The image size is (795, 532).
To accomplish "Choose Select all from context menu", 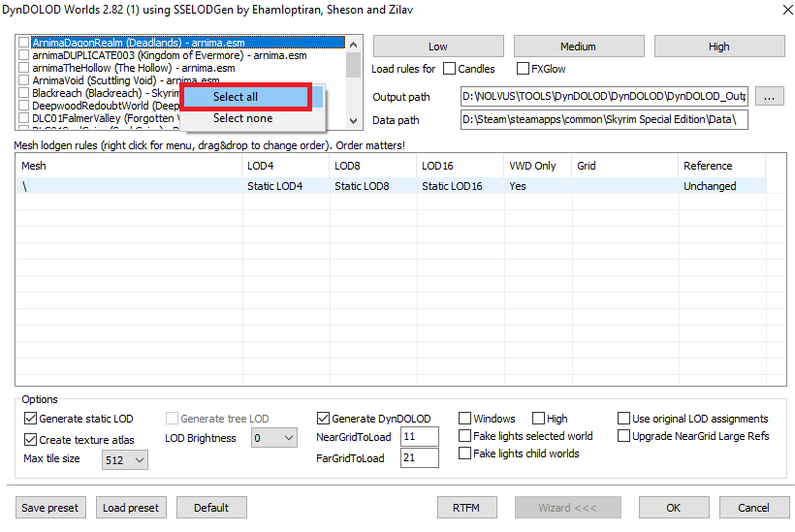I will (x=246, y=97).
